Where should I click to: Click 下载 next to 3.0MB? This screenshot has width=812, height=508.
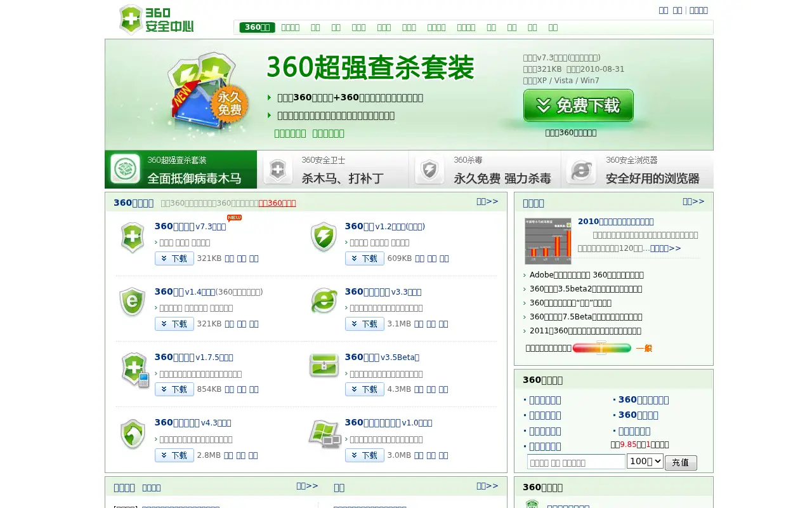click(x=365, y=455)
